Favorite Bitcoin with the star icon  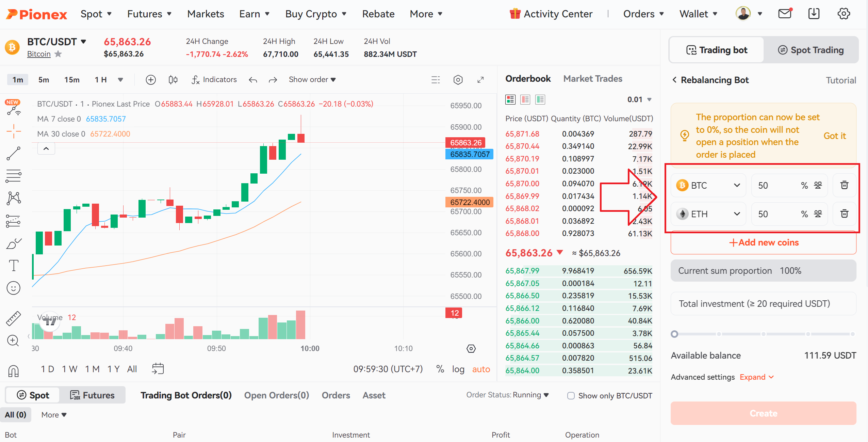click(x=58, y=54)
